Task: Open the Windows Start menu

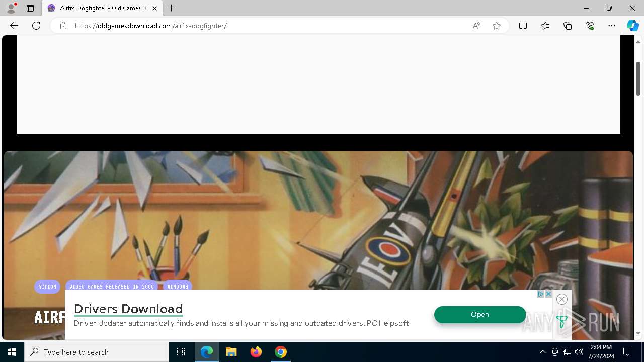Action: [12, 352]
